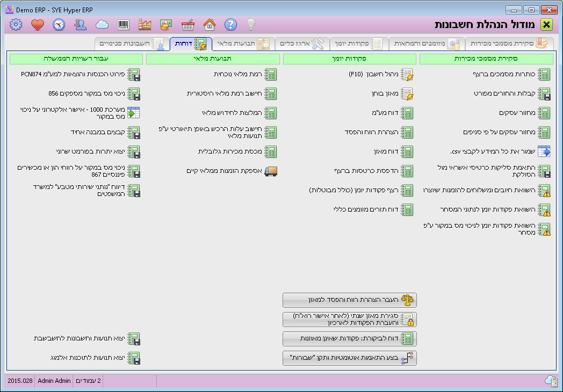Close the module with the green X button
563x392 pixels.
pos(546,25)
